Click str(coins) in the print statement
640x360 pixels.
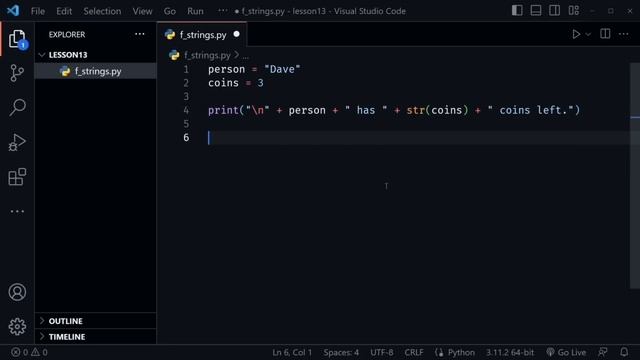tap(437, 110)
